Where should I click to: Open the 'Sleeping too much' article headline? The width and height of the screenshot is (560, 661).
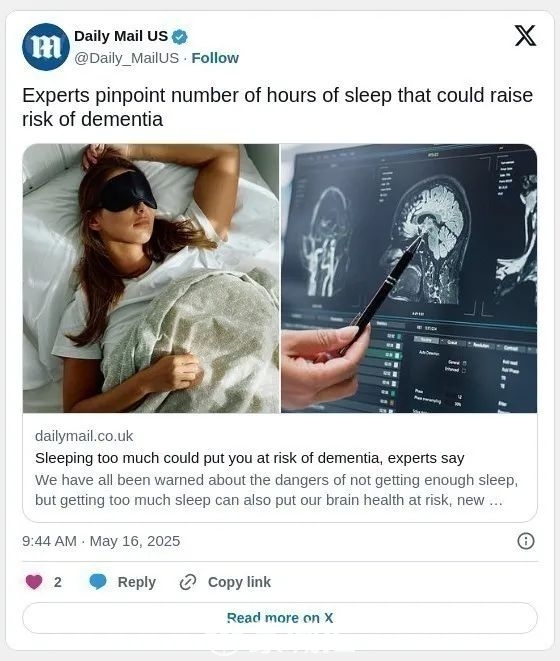tap(250, 458)
